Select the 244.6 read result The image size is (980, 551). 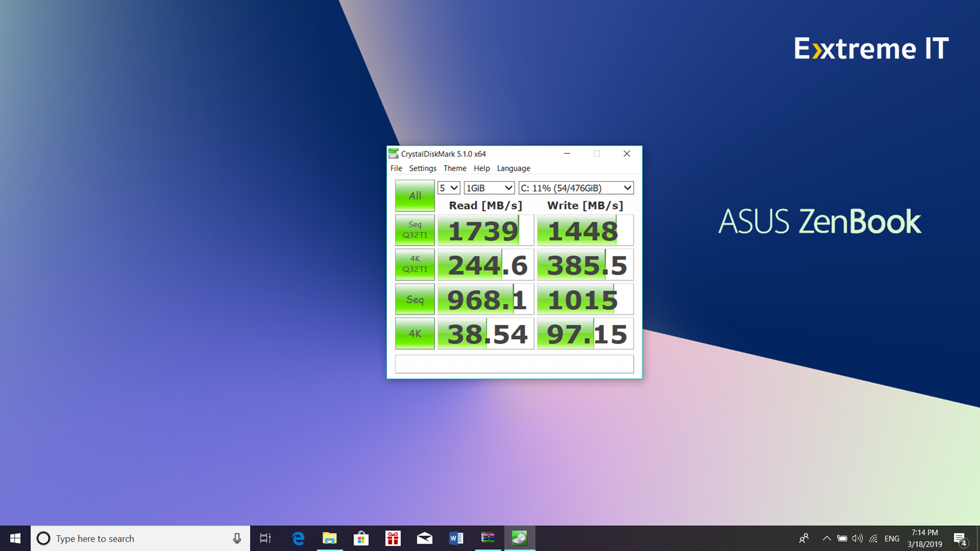click(486, 264)
